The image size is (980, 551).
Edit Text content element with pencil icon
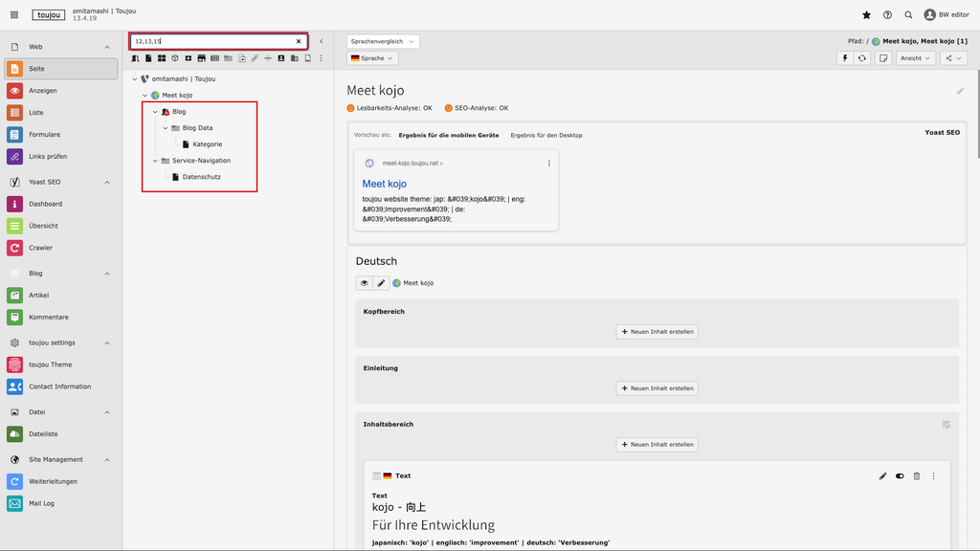coord(883,475)
